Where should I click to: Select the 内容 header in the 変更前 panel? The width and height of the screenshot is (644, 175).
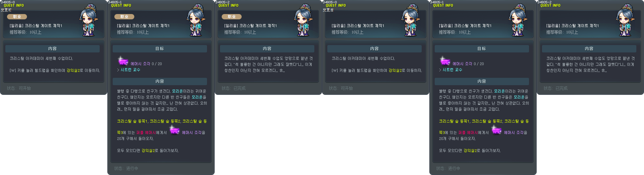click(52, 49)
